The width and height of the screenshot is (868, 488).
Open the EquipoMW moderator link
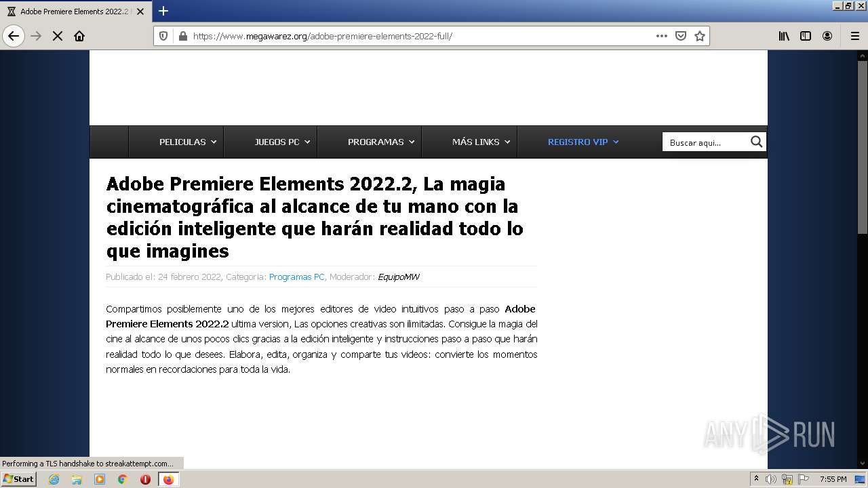[399, 277]
